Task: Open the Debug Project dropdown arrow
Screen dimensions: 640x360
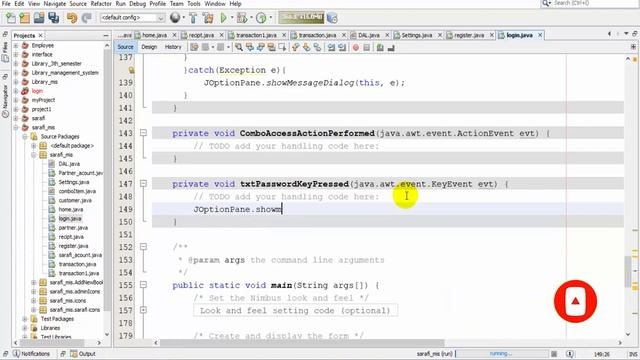Action: (251, 18)
